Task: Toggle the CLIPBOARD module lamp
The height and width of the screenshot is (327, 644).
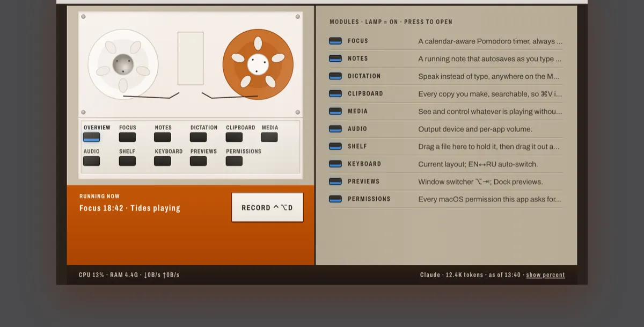Action: (x=335, y=93)
